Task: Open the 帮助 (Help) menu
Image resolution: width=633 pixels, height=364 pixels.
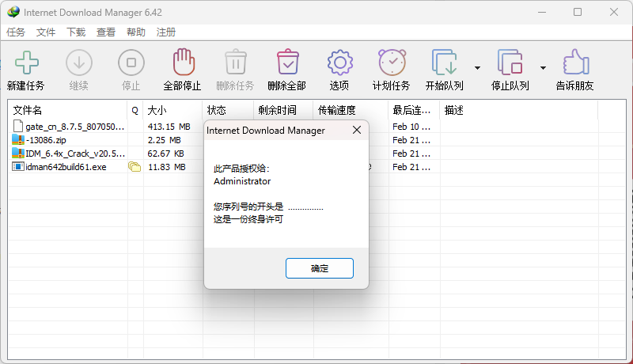Action: point(136,32)
